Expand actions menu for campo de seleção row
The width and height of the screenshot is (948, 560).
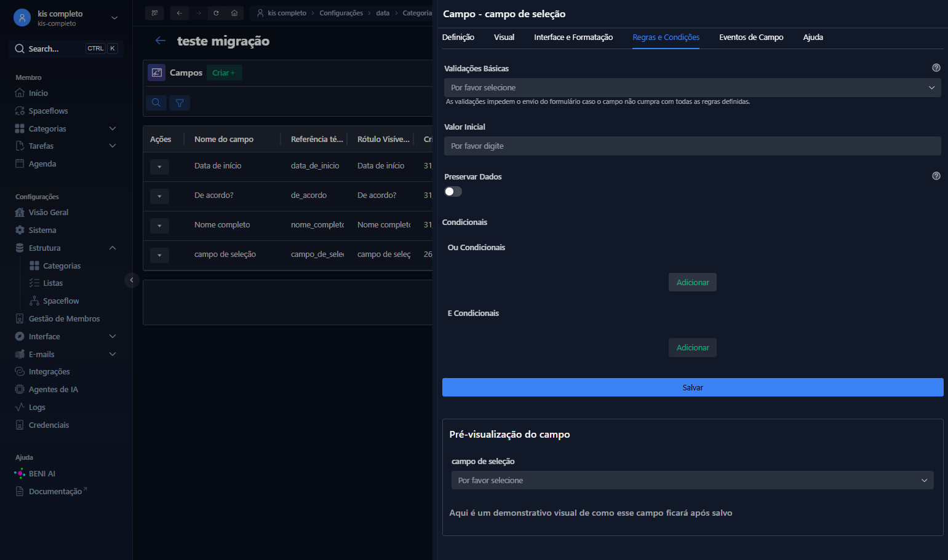click(x=159, y=254)
